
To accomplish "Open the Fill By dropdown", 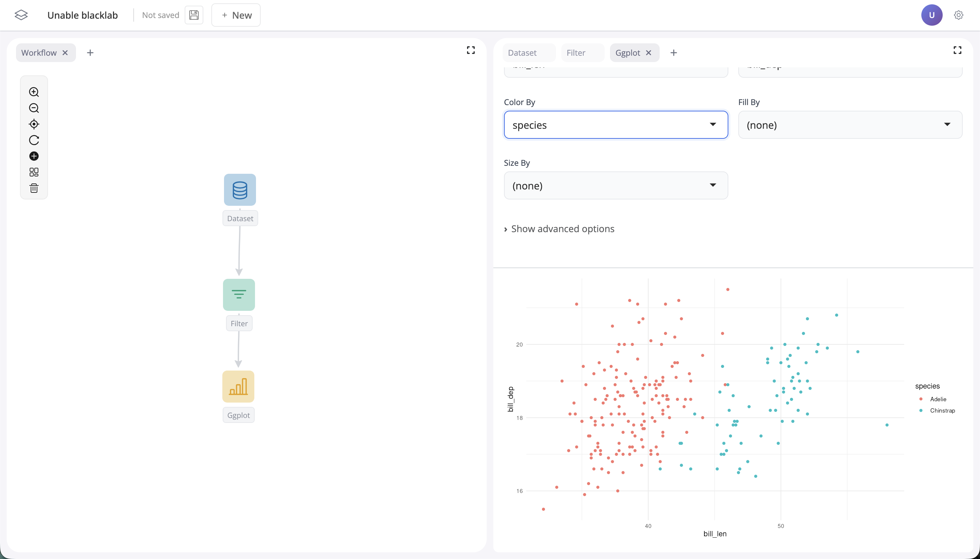I will point(850,125).
